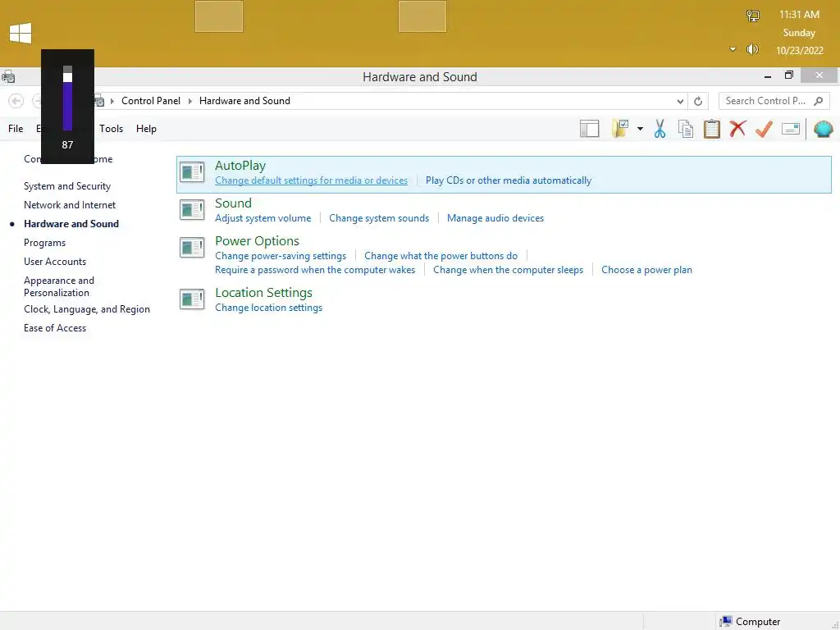The width and height of the screenshot is (840, 630).
Task: Open the address bar history dropdown
Action: tap(680, 101)
